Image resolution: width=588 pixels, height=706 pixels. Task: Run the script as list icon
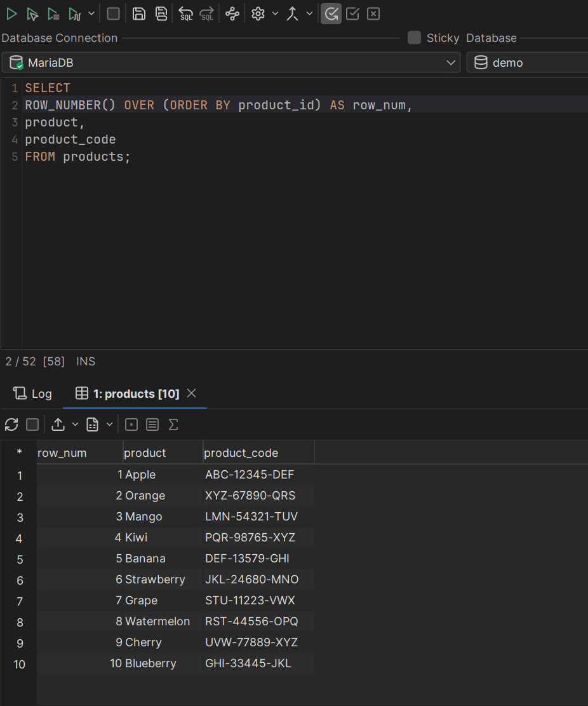pos(53,14)
